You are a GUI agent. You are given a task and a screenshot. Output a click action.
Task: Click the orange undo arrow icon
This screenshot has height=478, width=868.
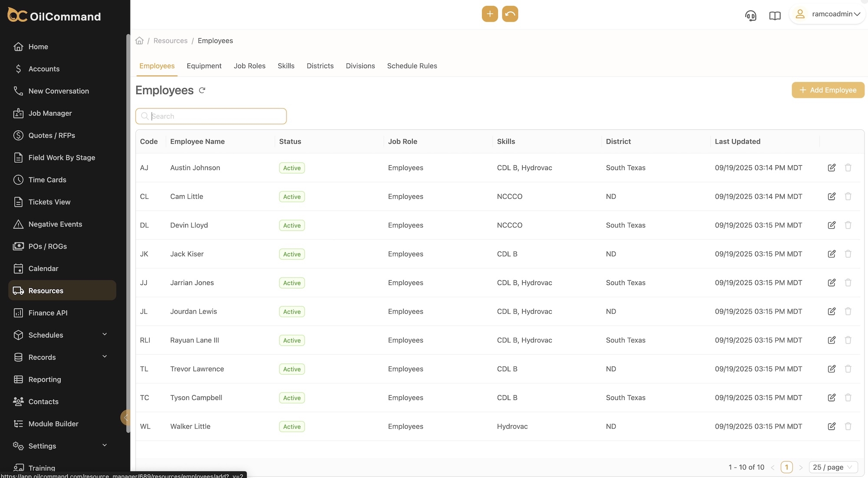(510, 14)
